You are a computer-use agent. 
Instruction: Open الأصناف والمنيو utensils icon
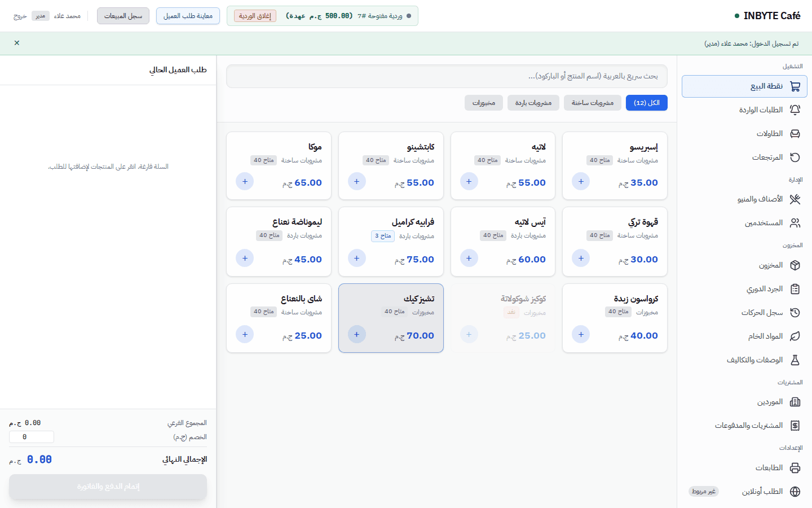[795, 199]
